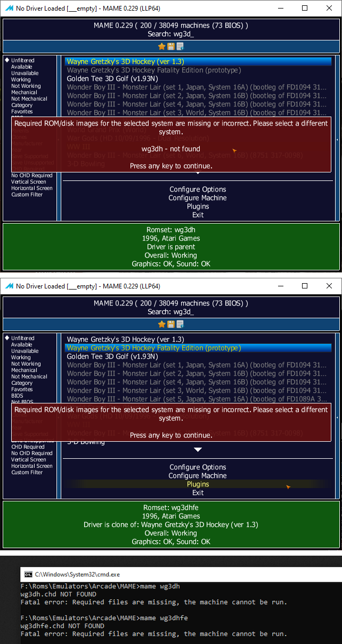
Task: Minimize the lower MAME window
Action: coord(280,286)
